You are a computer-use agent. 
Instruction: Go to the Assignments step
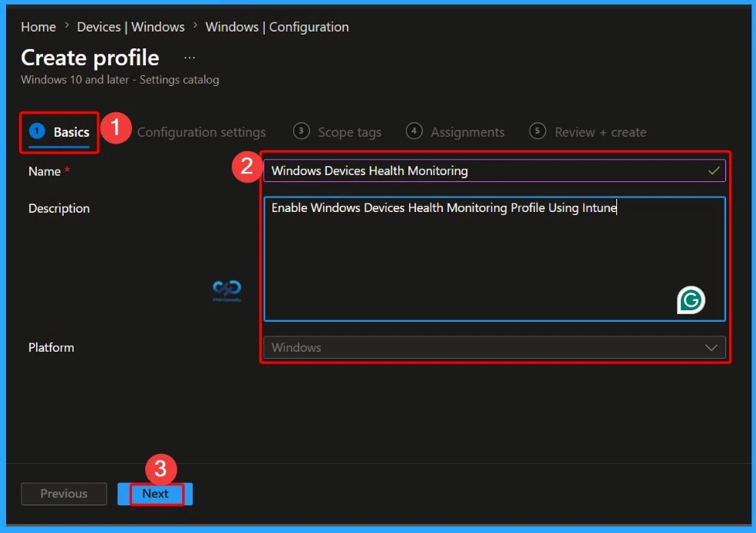point(455,131)
